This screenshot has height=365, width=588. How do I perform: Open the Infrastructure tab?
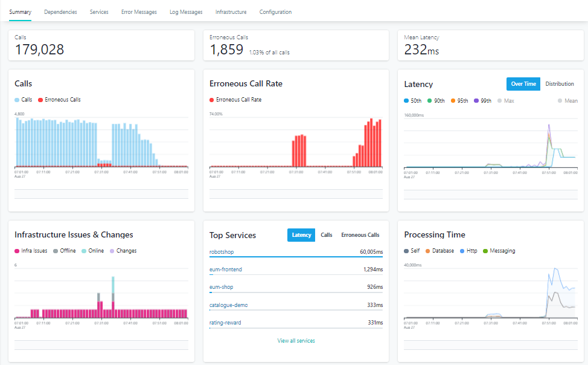231,12
